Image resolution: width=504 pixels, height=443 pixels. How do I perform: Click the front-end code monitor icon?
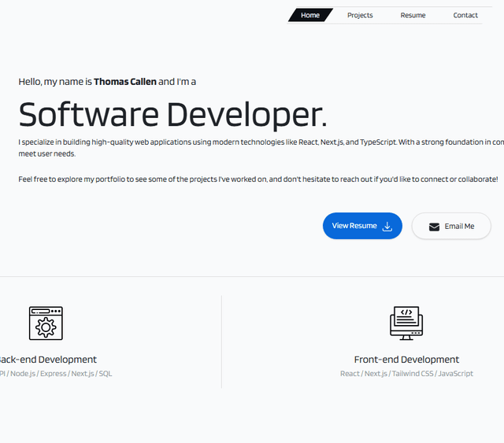point(406,323)
